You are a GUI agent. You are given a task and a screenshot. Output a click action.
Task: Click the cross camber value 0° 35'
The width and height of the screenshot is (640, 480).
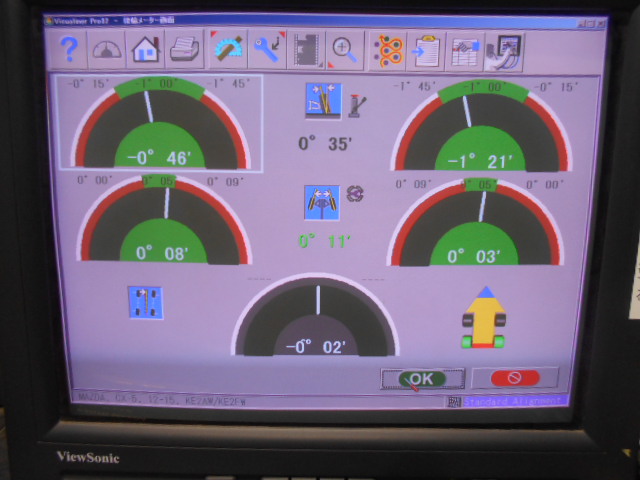tap(325, 144)
